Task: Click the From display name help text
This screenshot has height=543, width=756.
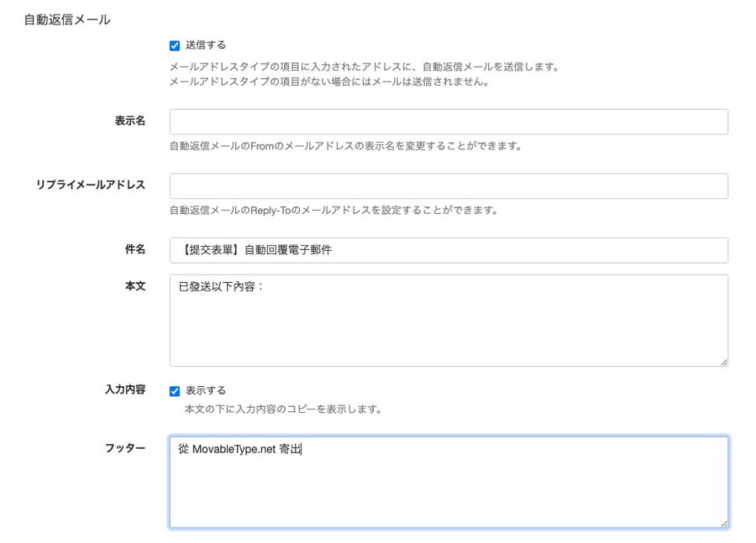Action: point(346,146)
